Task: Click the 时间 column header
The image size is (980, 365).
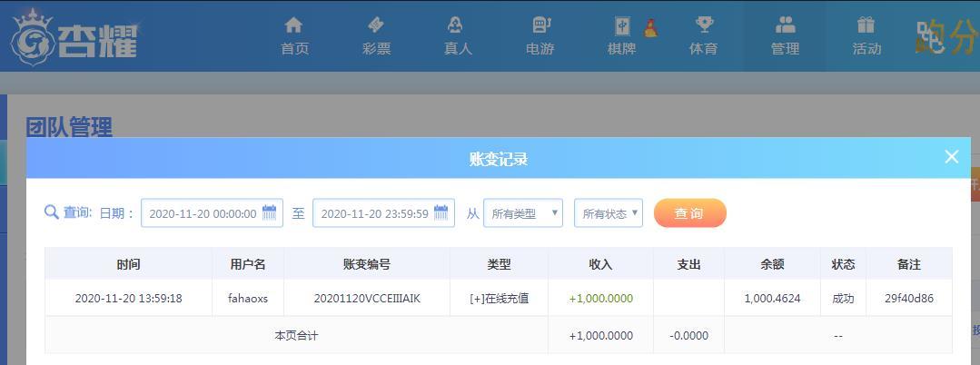Action: 128,264
